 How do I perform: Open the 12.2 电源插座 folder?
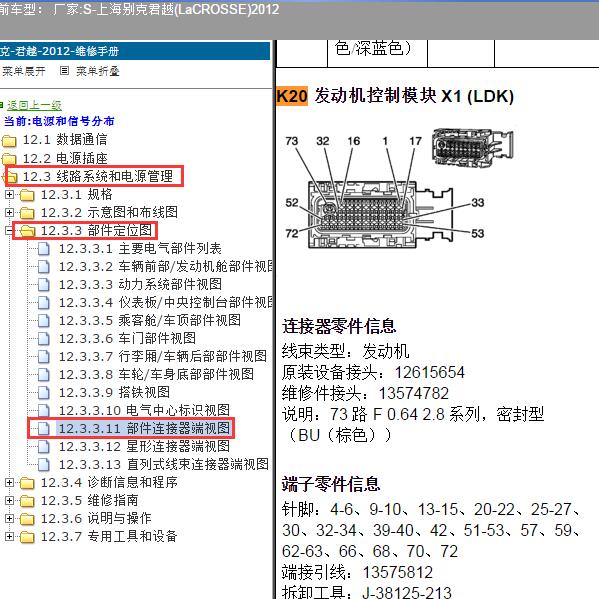click(65, 158)
